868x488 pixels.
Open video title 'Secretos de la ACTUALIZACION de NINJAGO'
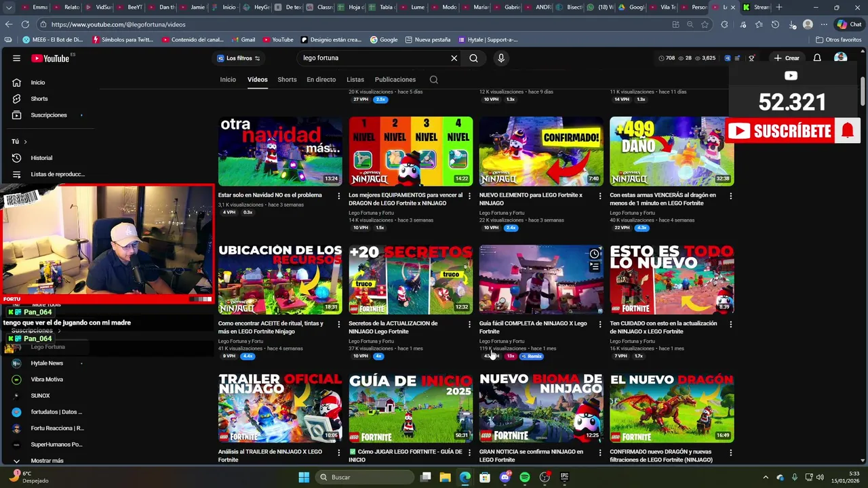click(x=393, y=327)
